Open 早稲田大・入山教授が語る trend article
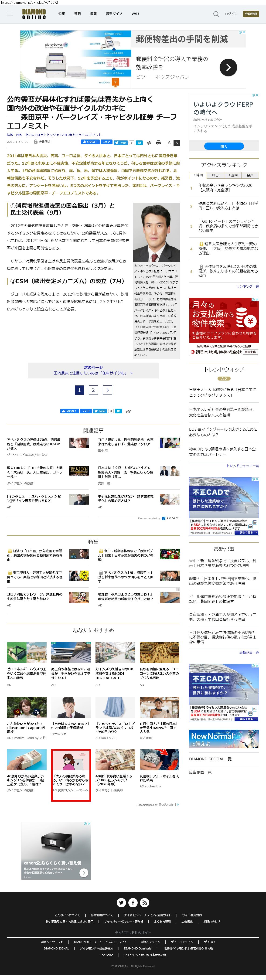The height and width of the screenshot is (980, 266). coord(223,392)
